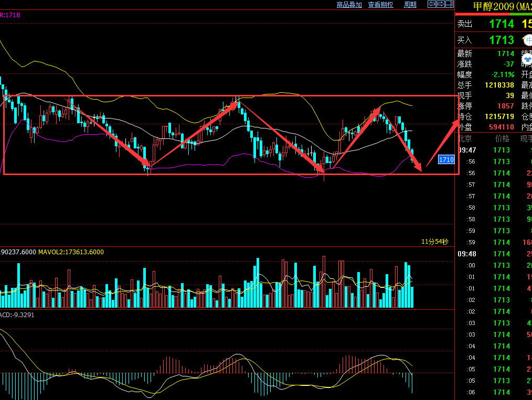Select the 最新 value 1714
The image size is (532, 400).
point(506,53)
